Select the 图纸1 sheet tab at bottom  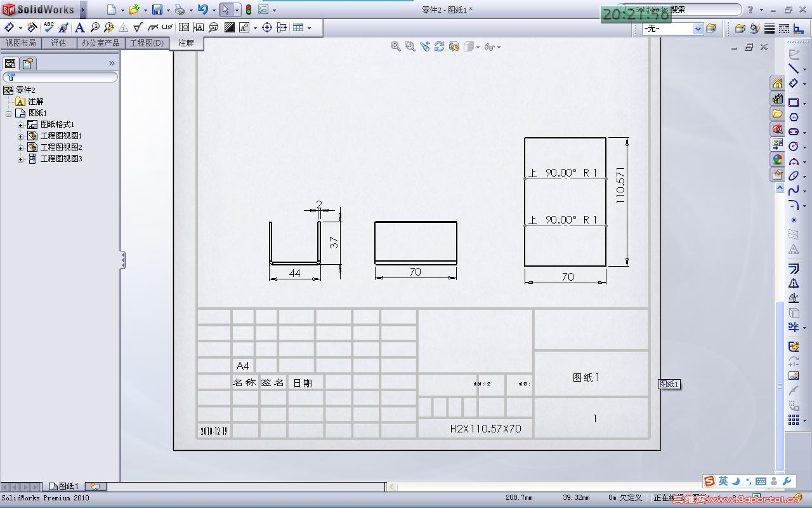coord(64,486)
